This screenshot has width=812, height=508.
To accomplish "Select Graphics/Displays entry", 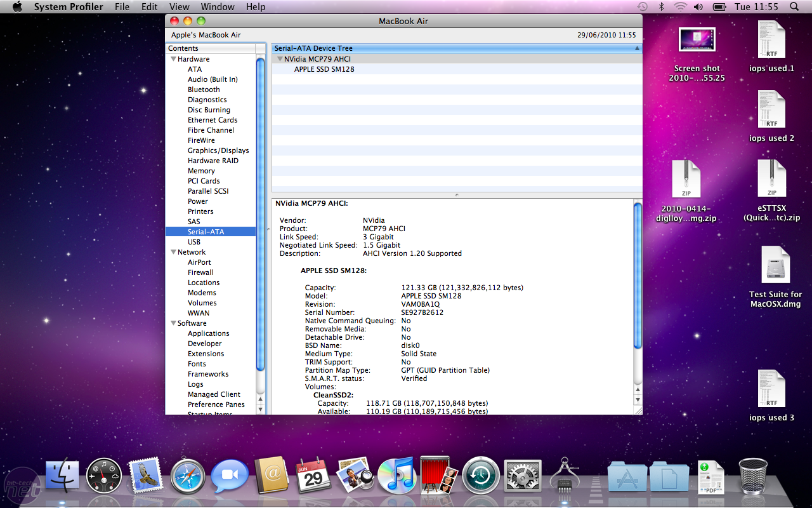I will (x=218, y=150).
